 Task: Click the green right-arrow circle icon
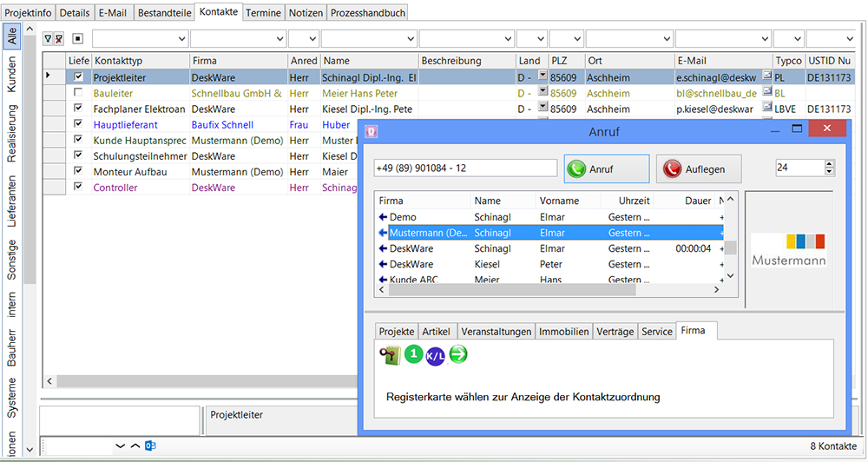click(457, 353)
